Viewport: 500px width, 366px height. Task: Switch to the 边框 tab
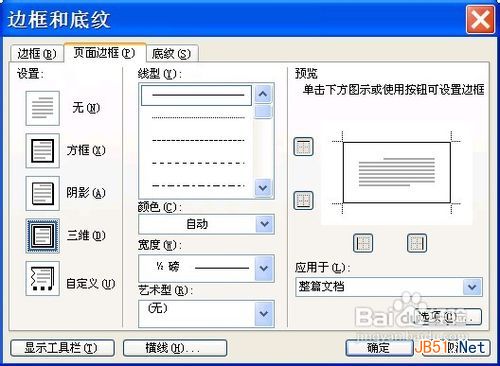(x=36, y=54)
